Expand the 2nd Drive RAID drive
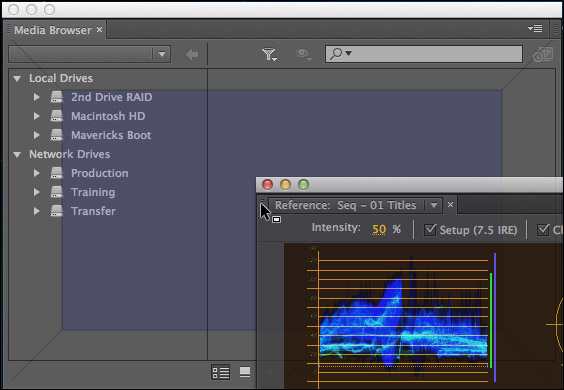564x390 pixels. pos(37,97)
